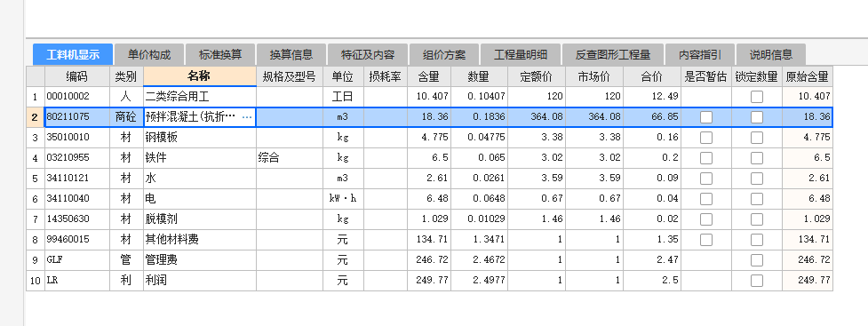The height and width of the screenshot is (326, 868).
Task: Click the 名称 column header
Action: [x=199, y=76]
